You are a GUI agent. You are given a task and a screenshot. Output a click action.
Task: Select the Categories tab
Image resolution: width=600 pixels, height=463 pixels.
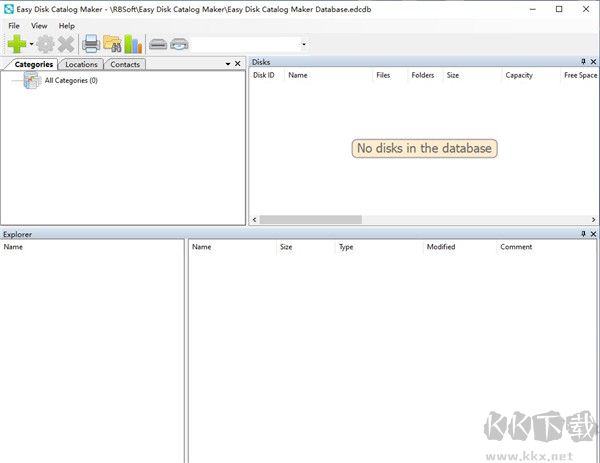coord(34,64)
